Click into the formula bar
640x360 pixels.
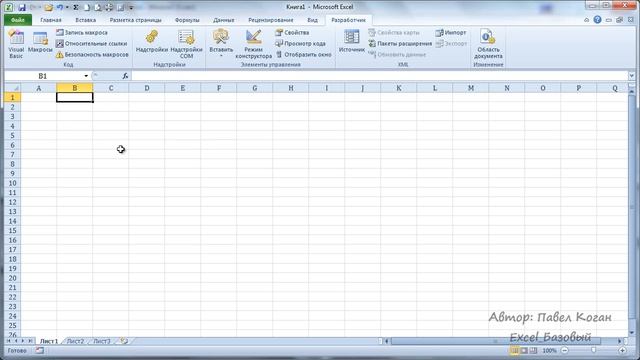point(380,76)
